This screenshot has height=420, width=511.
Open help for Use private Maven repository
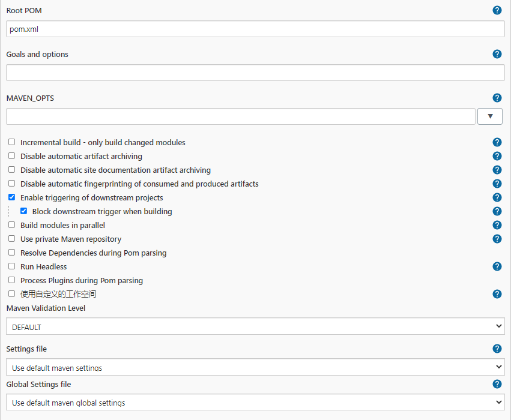[497, 239]
